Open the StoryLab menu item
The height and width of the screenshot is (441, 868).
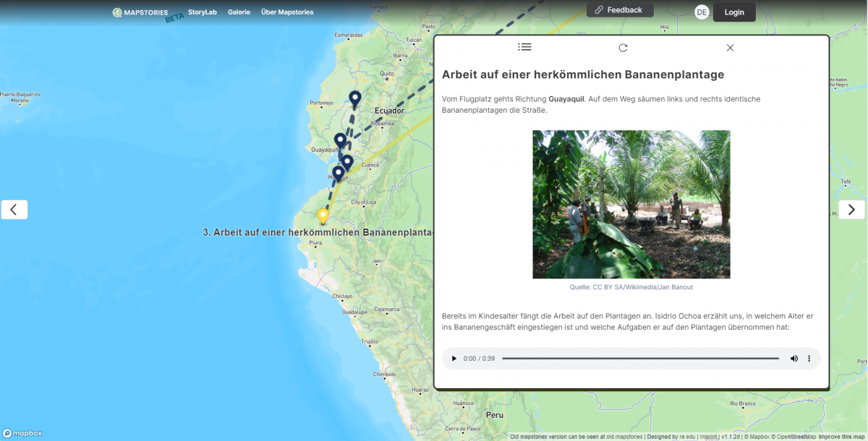(203, 12)
